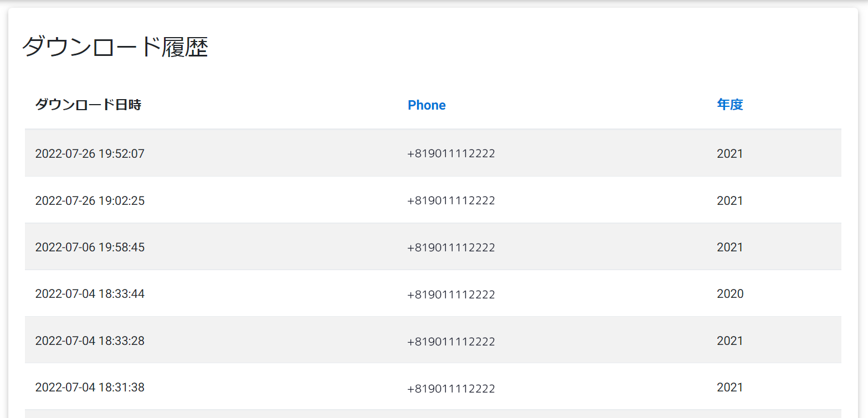This screenshot has height=418, width=868.
Task: Select phone number in the 18:33:44 row
Action: coord(451,295)
